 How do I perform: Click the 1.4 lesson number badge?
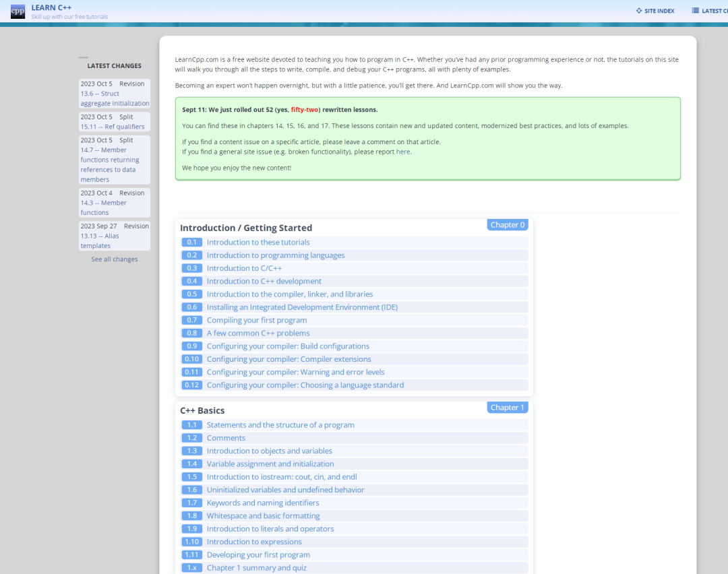pyautogui.click(x=191, y=464)
